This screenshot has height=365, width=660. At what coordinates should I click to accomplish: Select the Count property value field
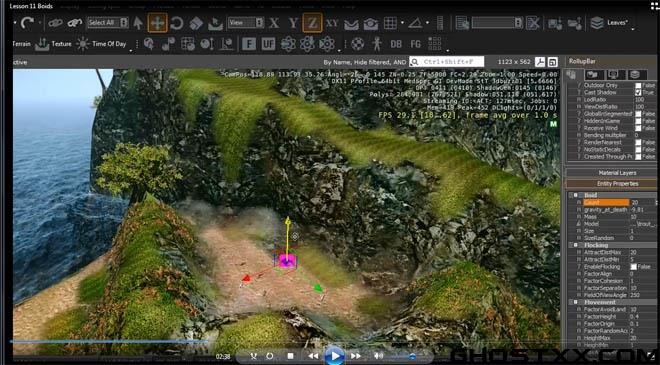coord(643,202)
